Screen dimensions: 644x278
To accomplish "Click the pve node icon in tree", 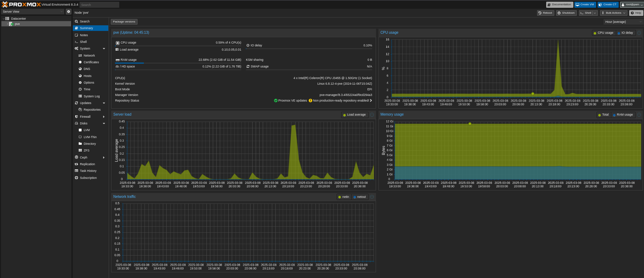I will point(11,24).
